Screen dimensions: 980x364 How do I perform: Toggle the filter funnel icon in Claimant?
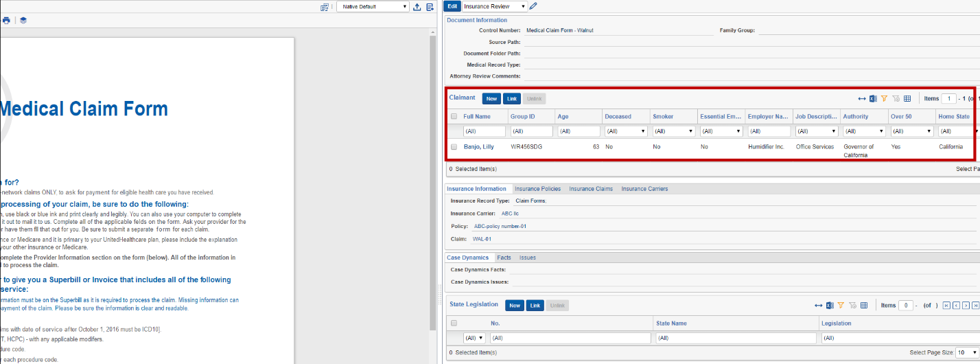tap(885, 99)
